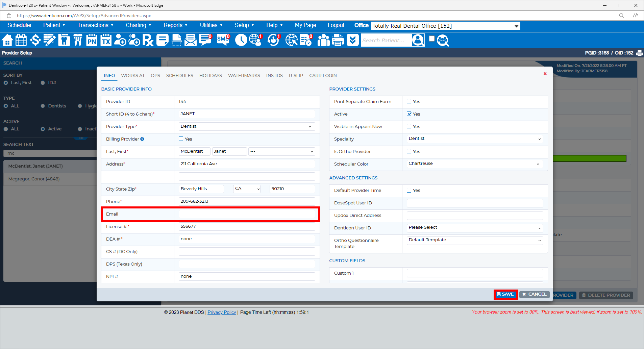This screenshot has height=349, width=644.
Task: Open the printer icon in toolbar
Action: (338, 40)
